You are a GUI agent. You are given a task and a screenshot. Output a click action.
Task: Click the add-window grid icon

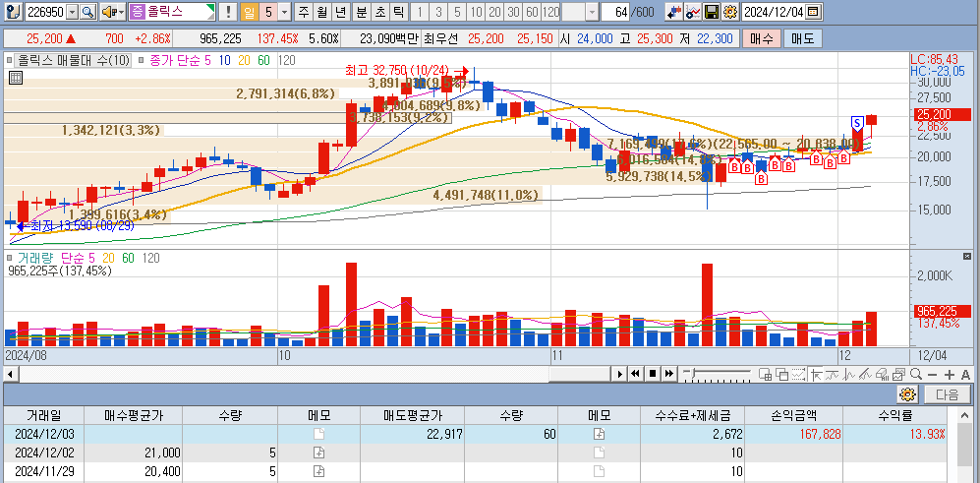pos(765,374)
